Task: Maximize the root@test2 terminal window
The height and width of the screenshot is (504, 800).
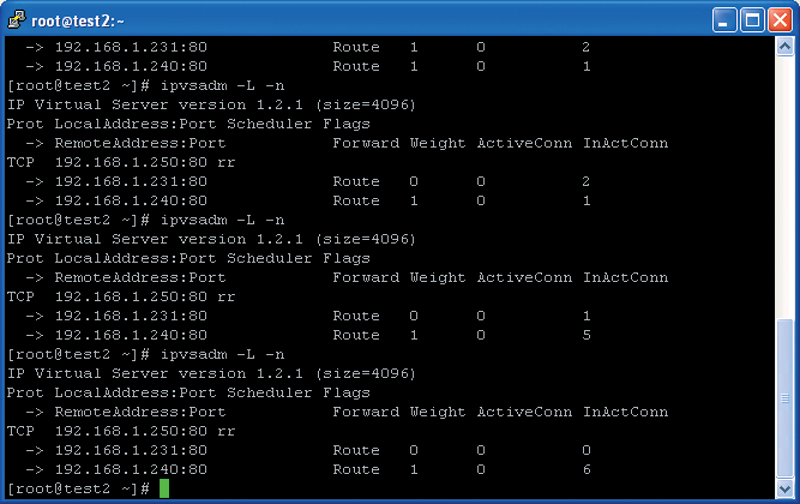Action: pos(752,20)
